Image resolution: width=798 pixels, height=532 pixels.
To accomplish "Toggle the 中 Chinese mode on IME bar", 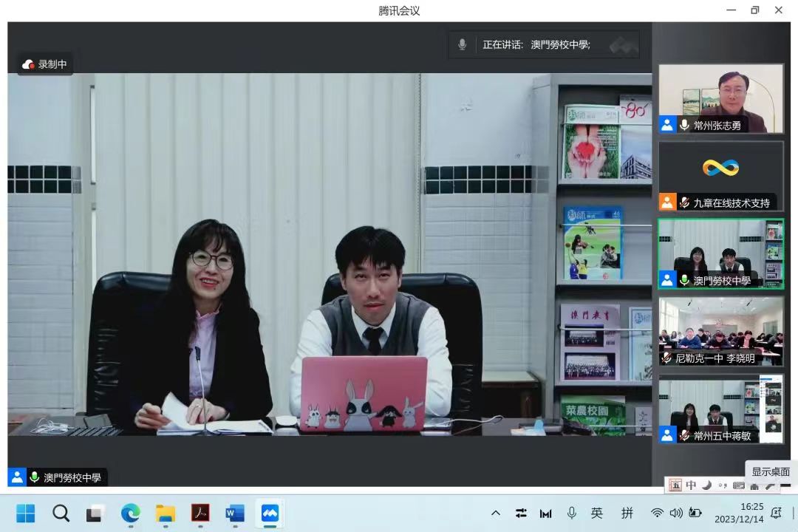I will 691,485.
